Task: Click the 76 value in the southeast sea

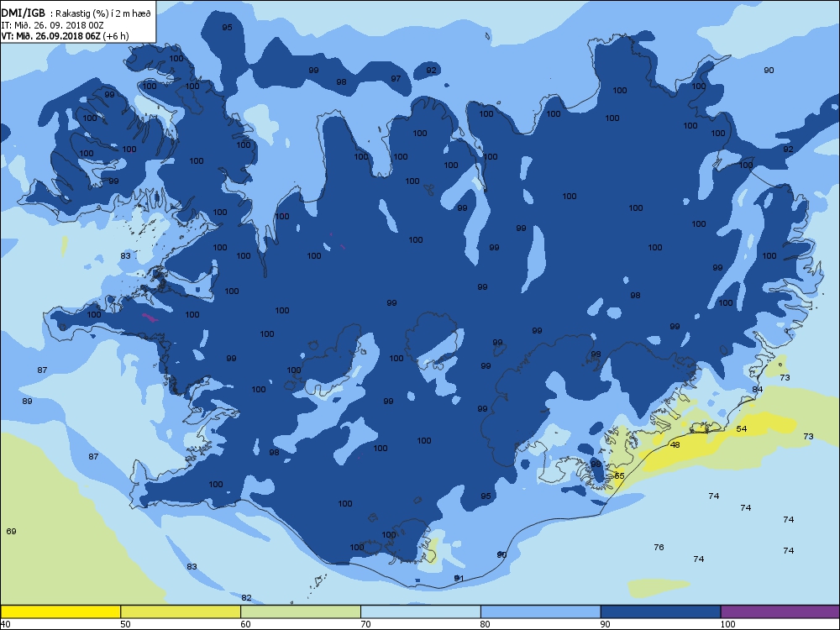Action: click(659, 548)
